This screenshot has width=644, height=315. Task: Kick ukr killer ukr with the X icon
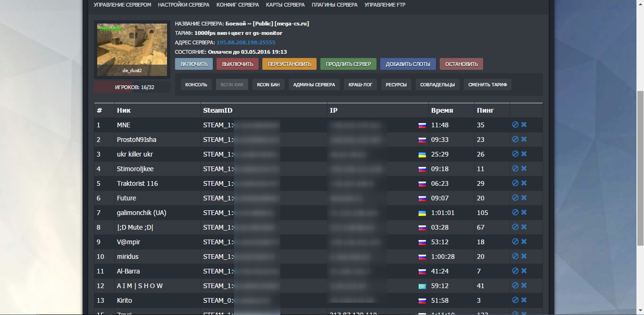coord(524,154)
